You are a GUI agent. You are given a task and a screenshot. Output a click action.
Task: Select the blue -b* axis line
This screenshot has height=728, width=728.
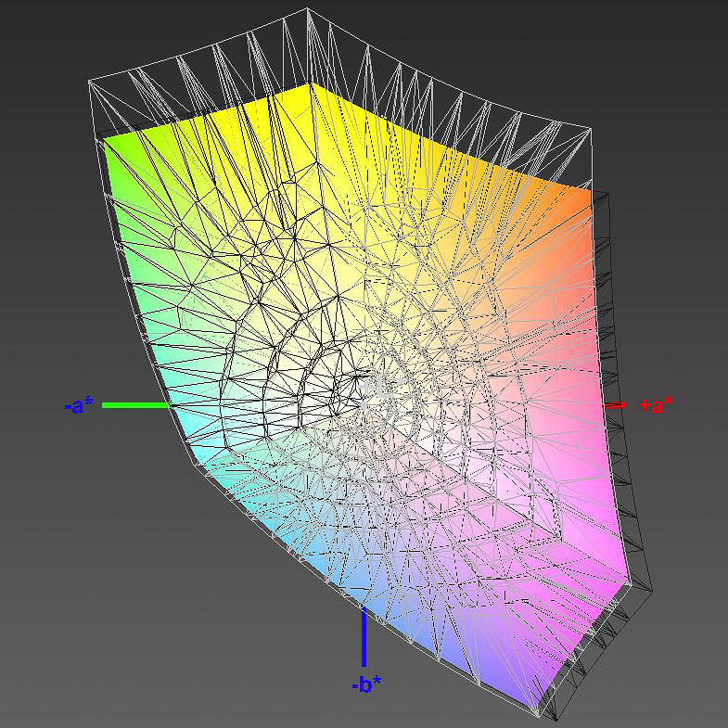point(364,636)
